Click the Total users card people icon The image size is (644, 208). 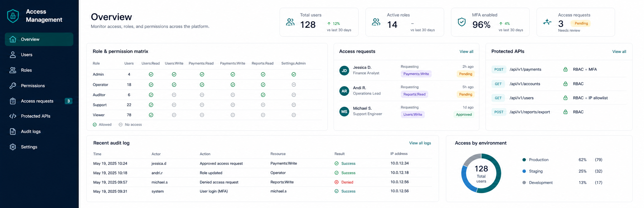tap(290, 22)
